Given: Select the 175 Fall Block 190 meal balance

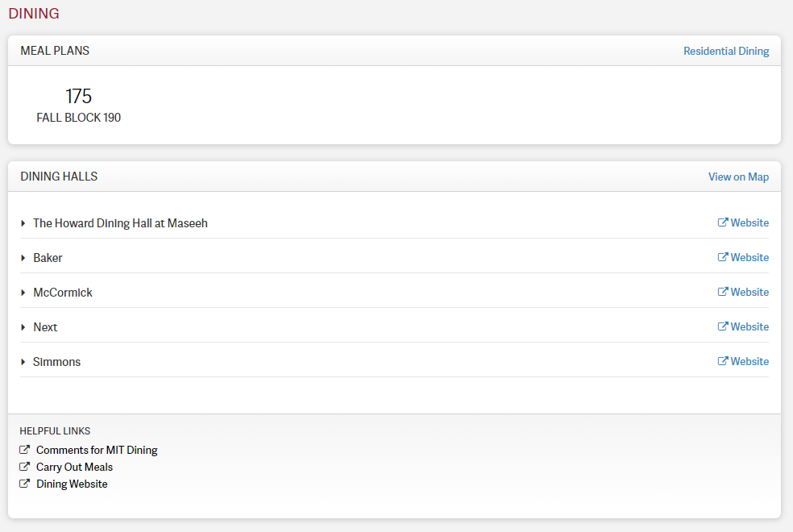Looking at the screenshot, I should tap(78, 105).
